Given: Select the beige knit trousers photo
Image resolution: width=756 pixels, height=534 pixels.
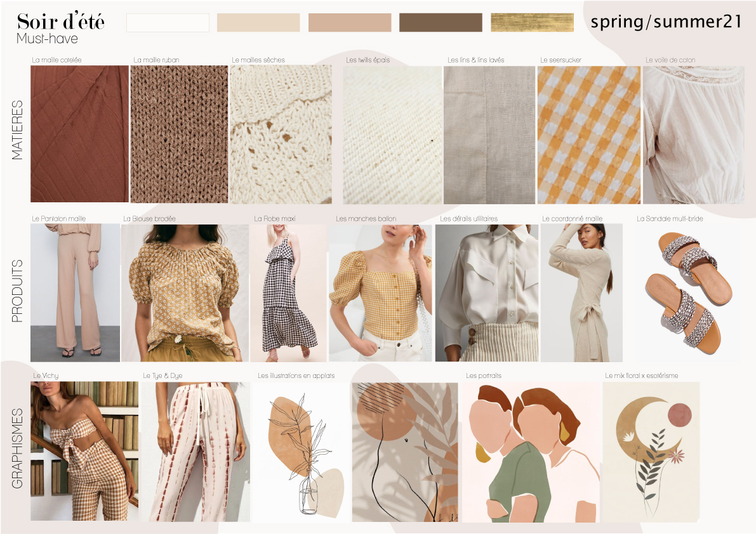Looking at the screenshot, I should tap(75, 293).
